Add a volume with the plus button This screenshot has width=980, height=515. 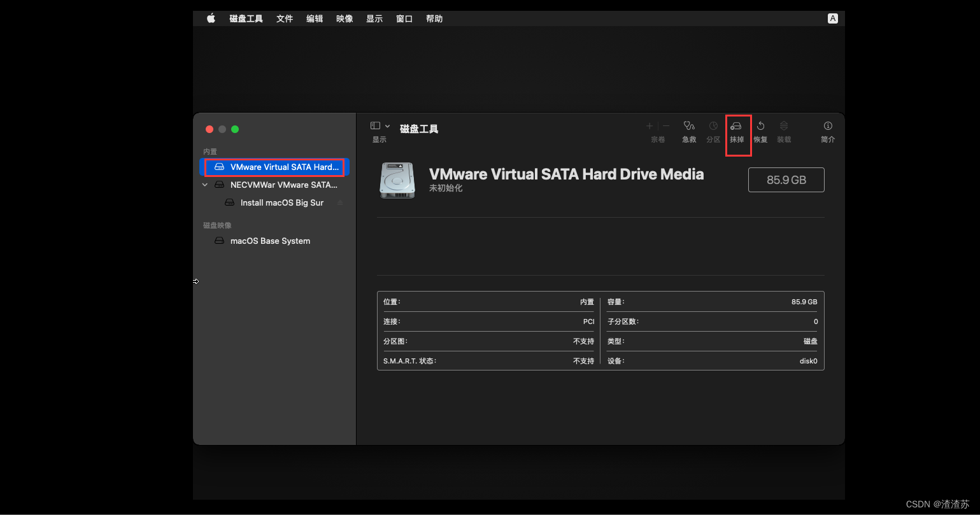coord(650,126)
